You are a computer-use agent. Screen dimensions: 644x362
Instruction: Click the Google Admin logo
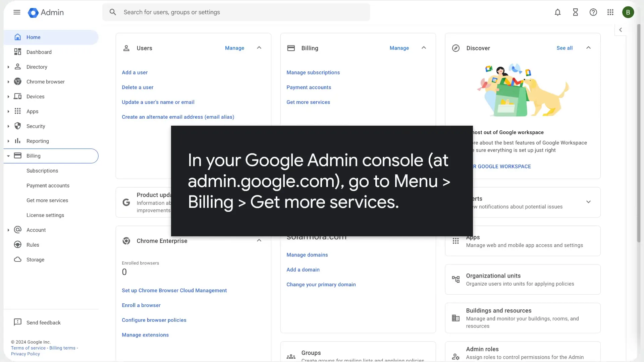pyautogui.click(x=46, y=12)
